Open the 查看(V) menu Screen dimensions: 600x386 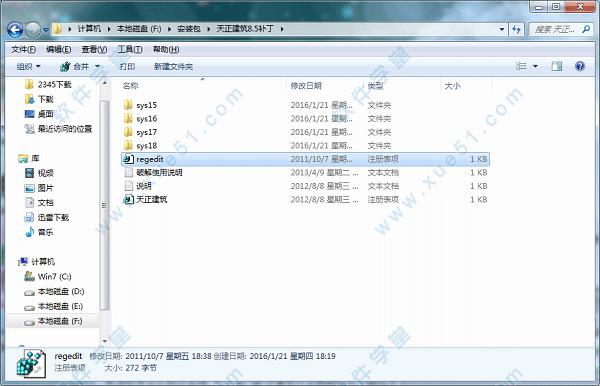(x=94, y=49)
